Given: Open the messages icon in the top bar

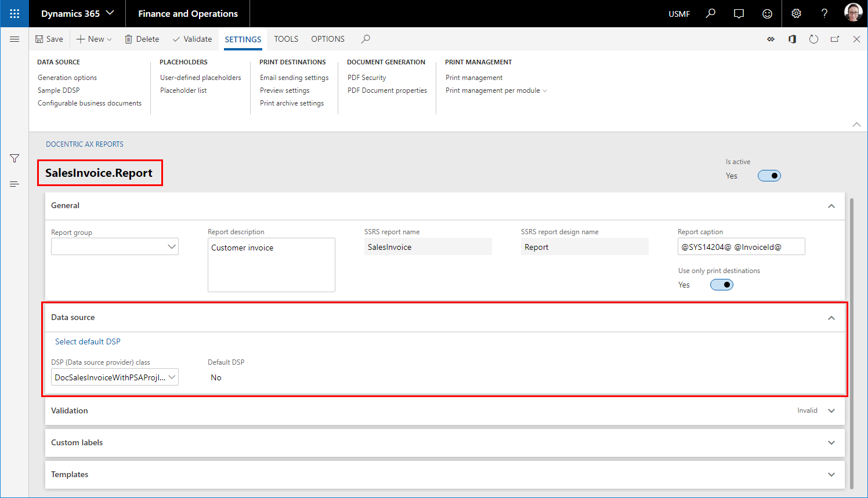Looking at the screenshot, I should point(739,13).
